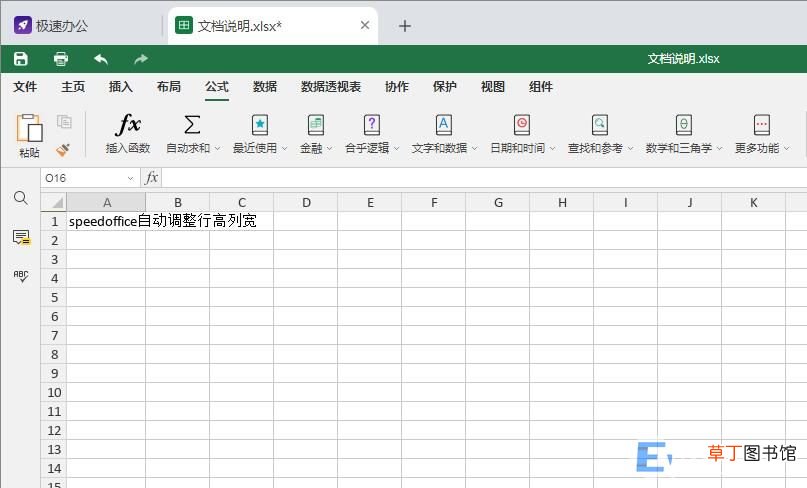Open the Name Box O16 dropdown
Screen dimensions: 807x488
tap(130, 178)
